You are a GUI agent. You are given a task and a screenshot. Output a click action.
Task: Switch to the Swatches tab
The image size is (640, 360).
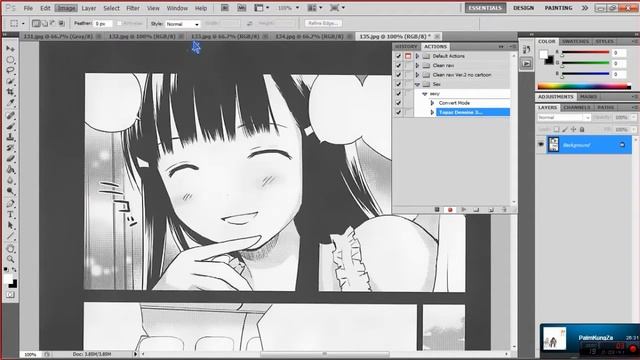[x=575, y=42]
